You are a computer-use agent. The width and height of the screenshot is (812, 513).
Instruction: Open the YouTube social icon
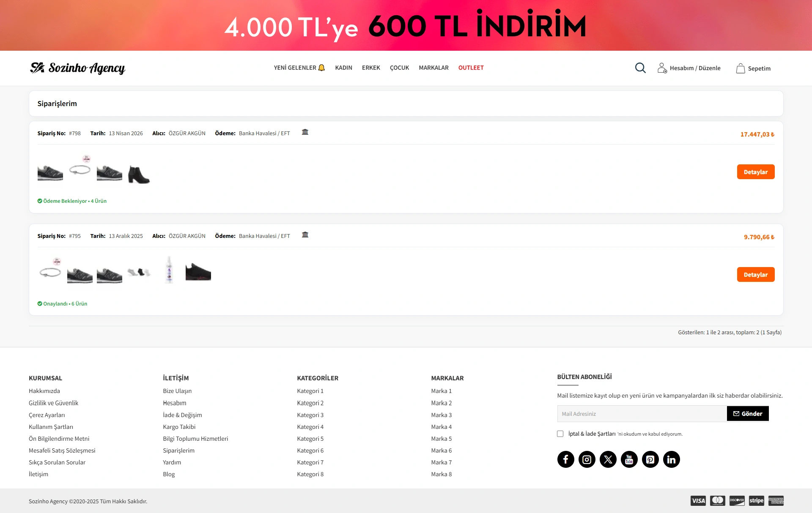pos(629,459)
